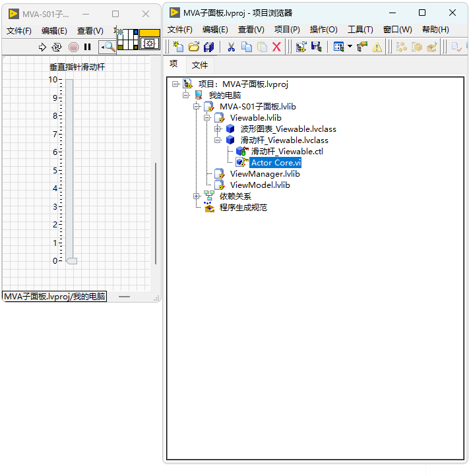Open the Filter Project View dropdown arrow
Viewport: 469px width, 476px height.
[x=350, y=46]
